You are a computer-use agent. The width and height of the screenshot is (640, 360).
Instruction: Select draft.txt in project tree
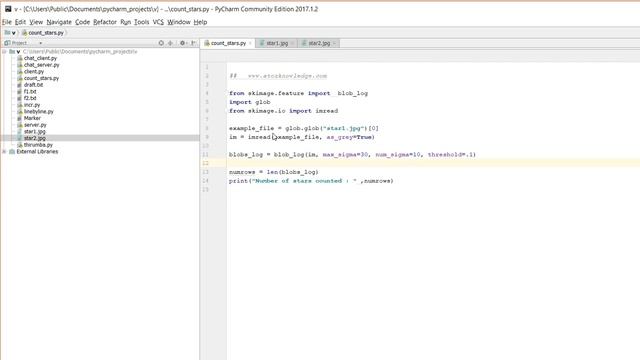pyautogui.click(x=33, y=85)
